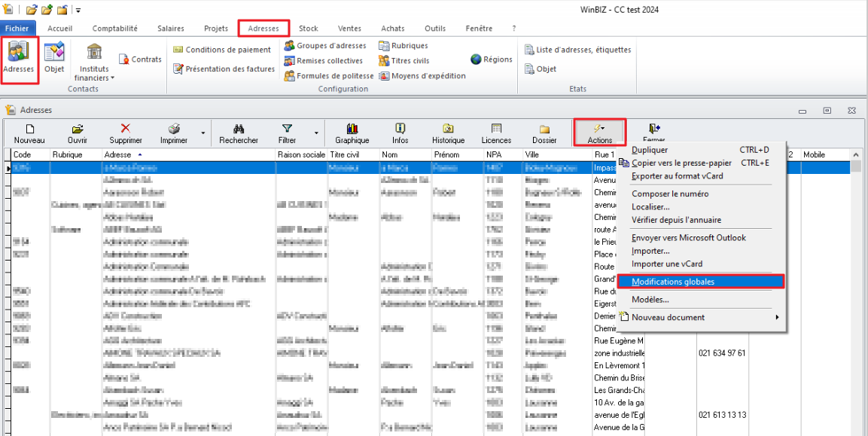Screen dimensions: 868x436
Task: Open the Dossier folder button
Action: (x=545, y=133)
